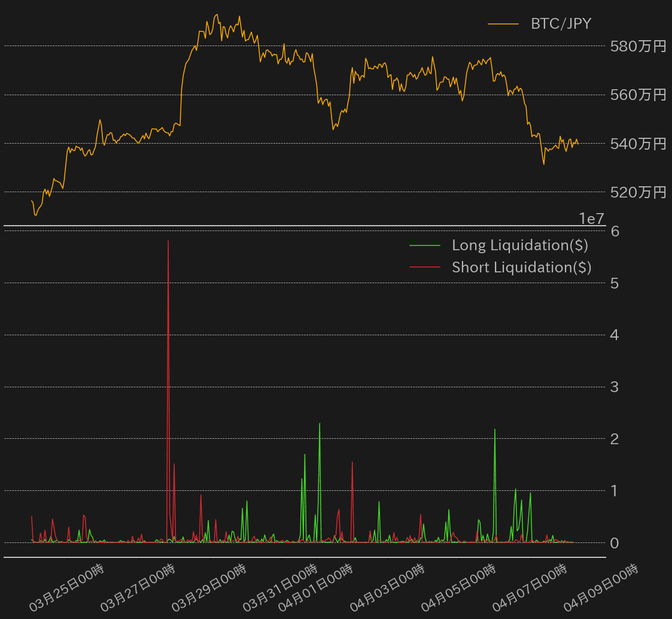Click the 580万円 price axis label
Image resolution: width=672 pixels, height=619 pixels.
pos(638,46)
